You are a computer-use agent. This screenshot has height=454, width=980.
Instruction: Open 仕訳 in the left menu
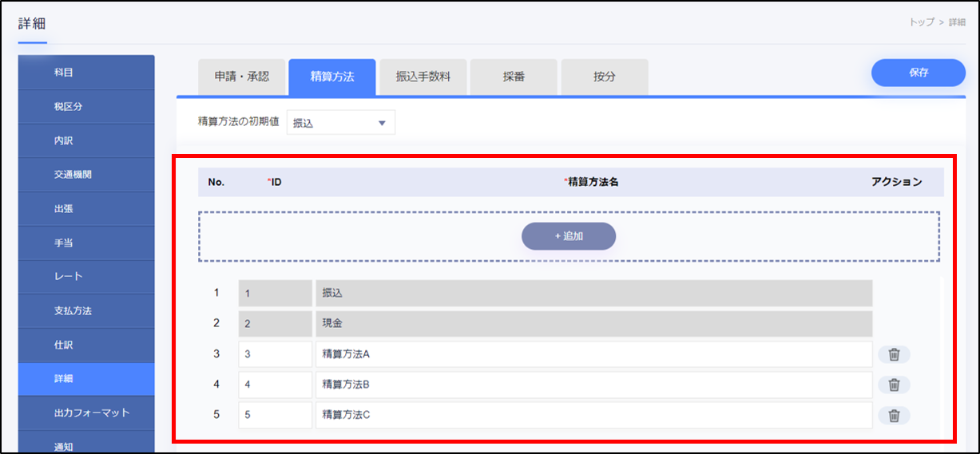(x=86, y=345)
